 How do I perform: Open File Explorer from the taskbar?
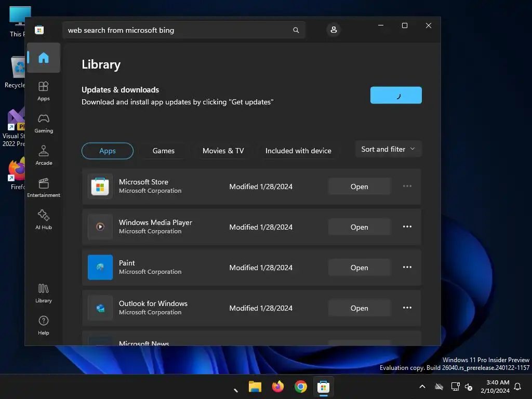[x=255, y=387]
